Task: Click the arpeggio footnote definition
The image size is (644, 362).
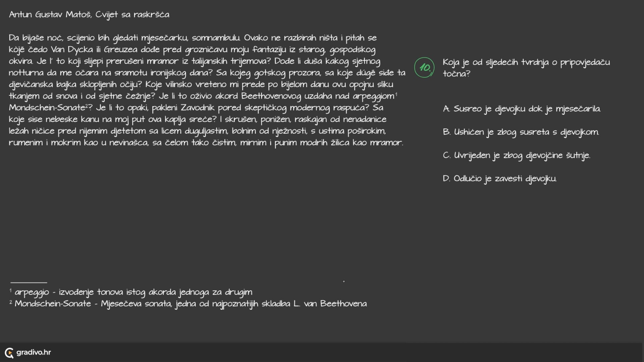Action: coord(133,292)
